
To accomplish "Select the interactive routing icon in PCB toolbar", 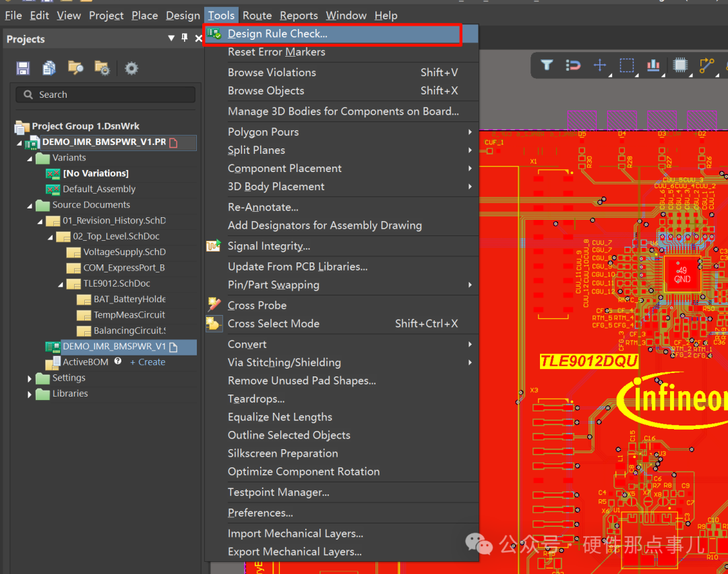I will [x=706, y=65].
